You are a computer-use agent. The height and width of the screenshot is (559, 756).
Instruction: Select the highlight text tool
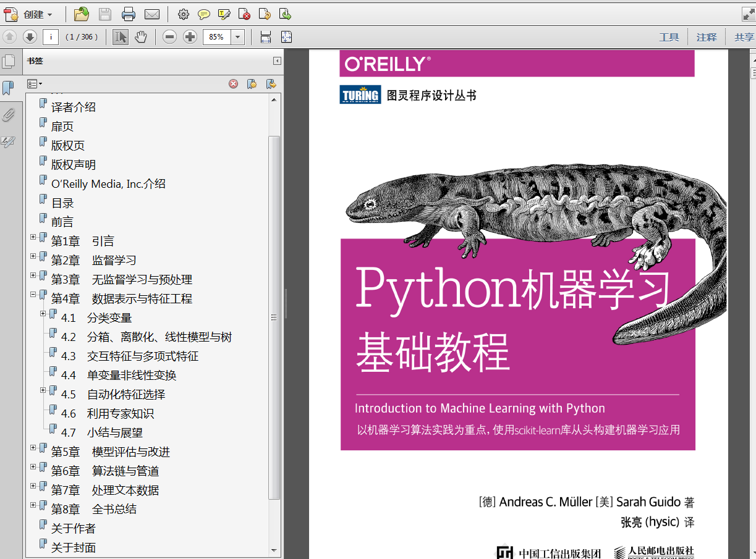tap(224, 14)
